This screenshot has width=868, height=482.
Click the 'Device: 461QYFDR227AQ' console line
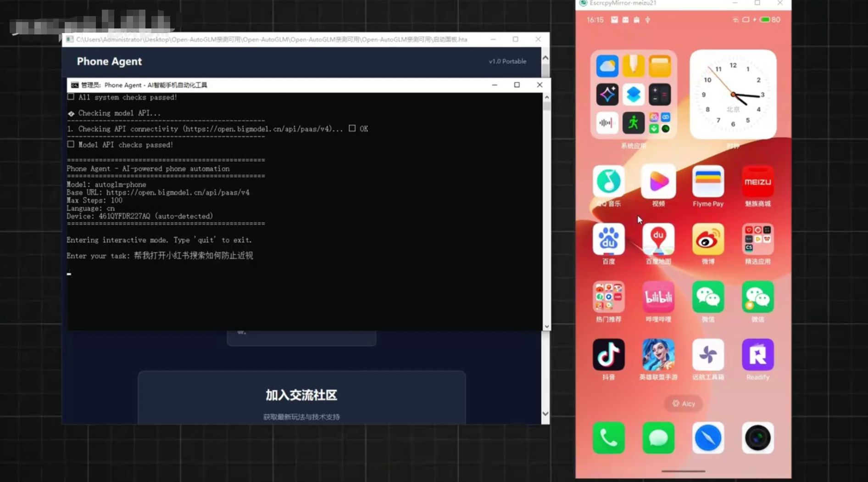140,216
